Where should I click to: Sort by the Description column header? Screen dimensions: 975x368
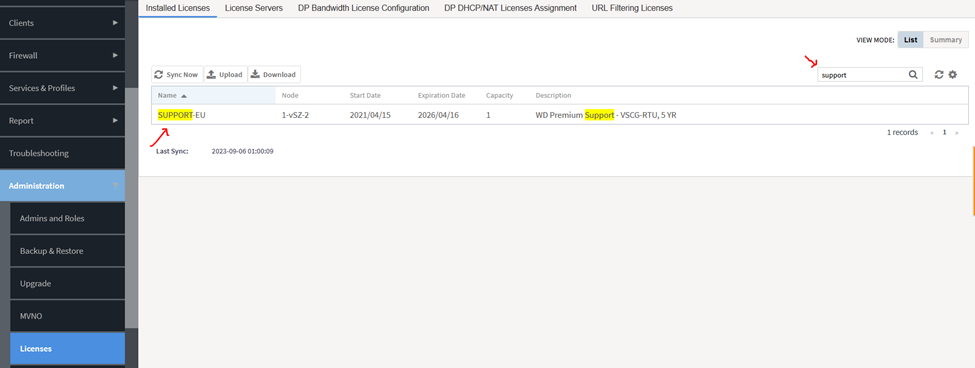[x=553, y=96]
